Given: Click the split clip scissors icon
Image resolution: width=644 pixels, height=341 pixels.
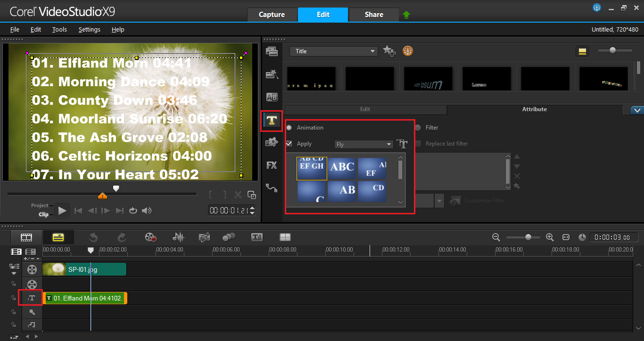Looking at the screenshot, I should [x=238, y=195].
